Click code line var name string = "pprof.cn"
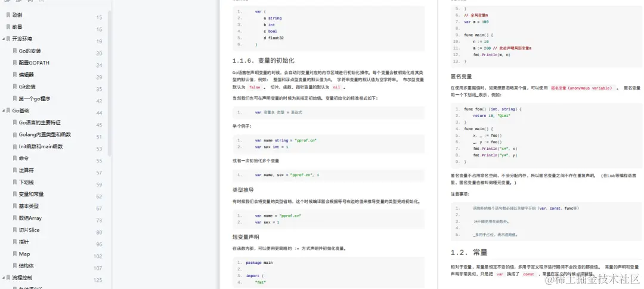Image resolution: width=644 pixels, height=289 pixels. click(286, 140)
